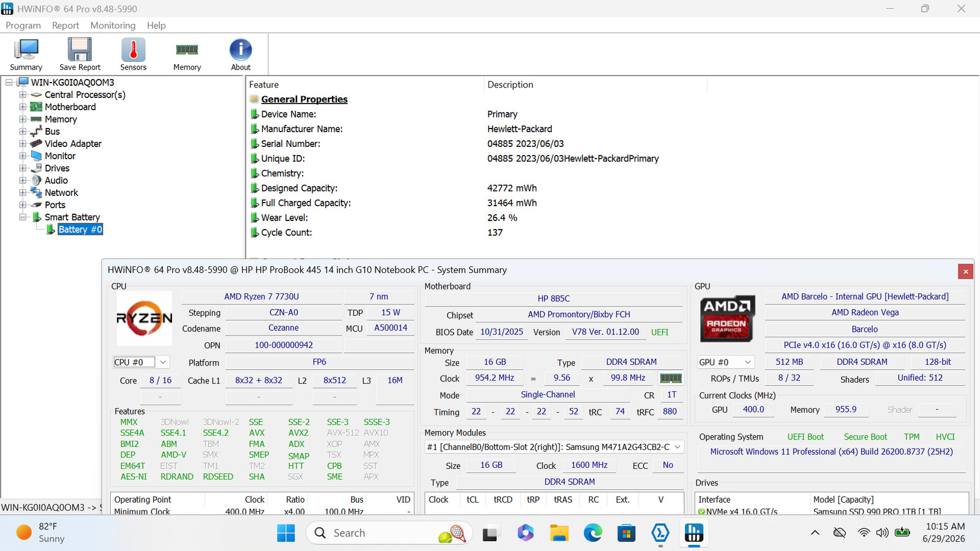
Task: Show hidden system tray icons
Action: coord(815,533)
